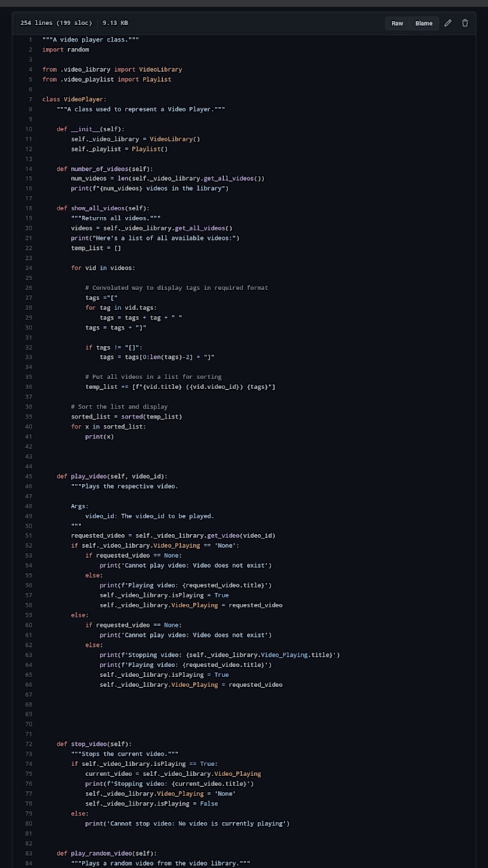This screenshot has width=488, height=868.
Task: Click line number 83 of play_random_video
Action: 29,853
